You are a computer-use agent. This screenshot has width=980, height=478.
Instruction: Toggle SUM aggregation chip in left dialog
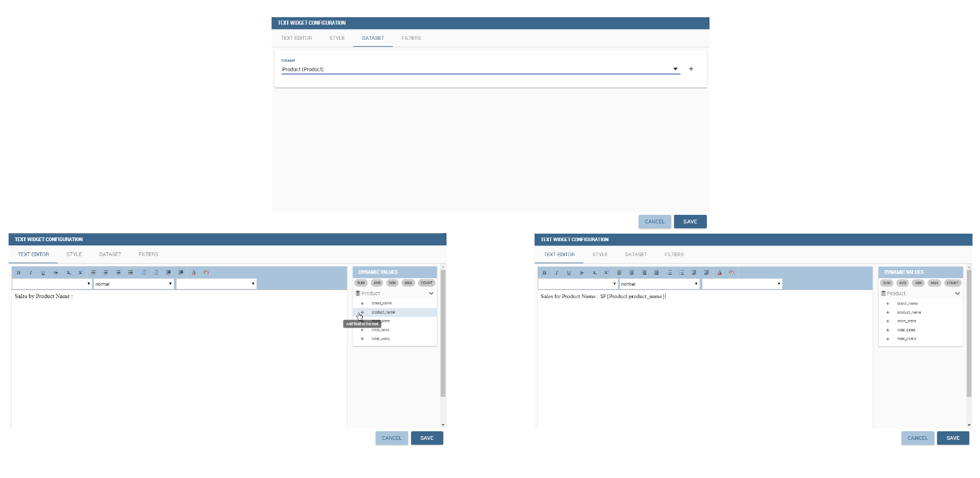point(361,283)
